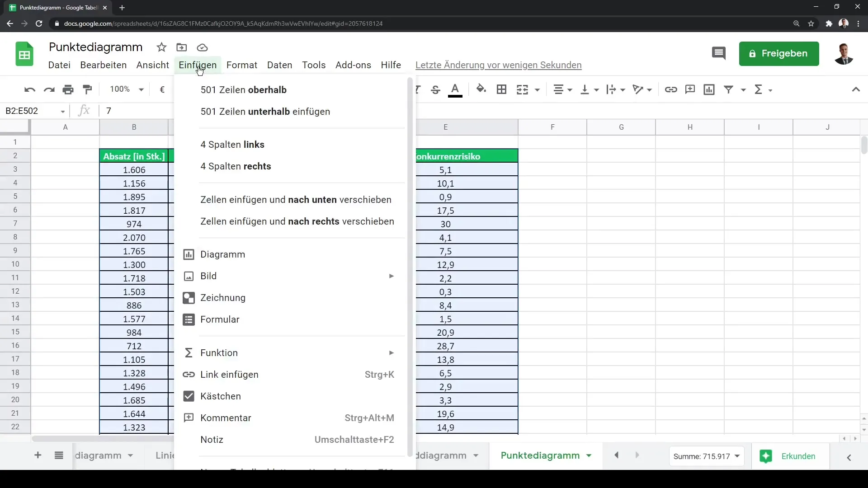Click the undo arrow icon
868x488 pixels.
pyautogui.click(x=30, y=89)
